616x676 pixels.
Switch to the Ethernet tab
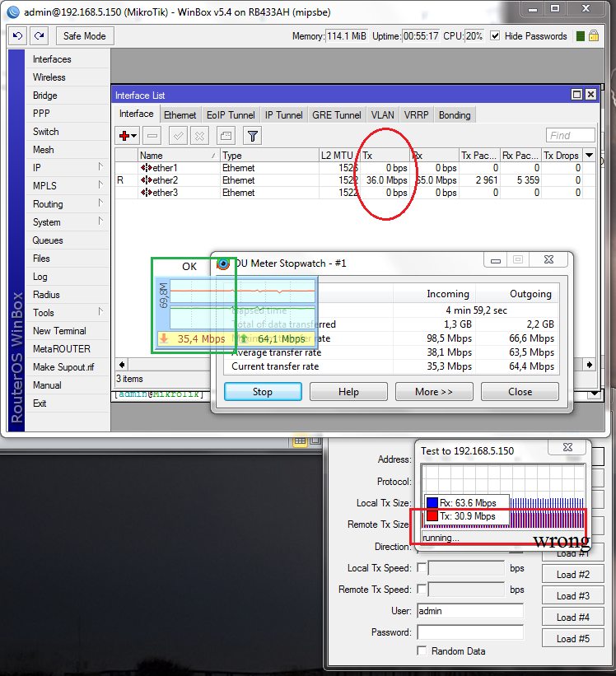(x=180, y=115)
